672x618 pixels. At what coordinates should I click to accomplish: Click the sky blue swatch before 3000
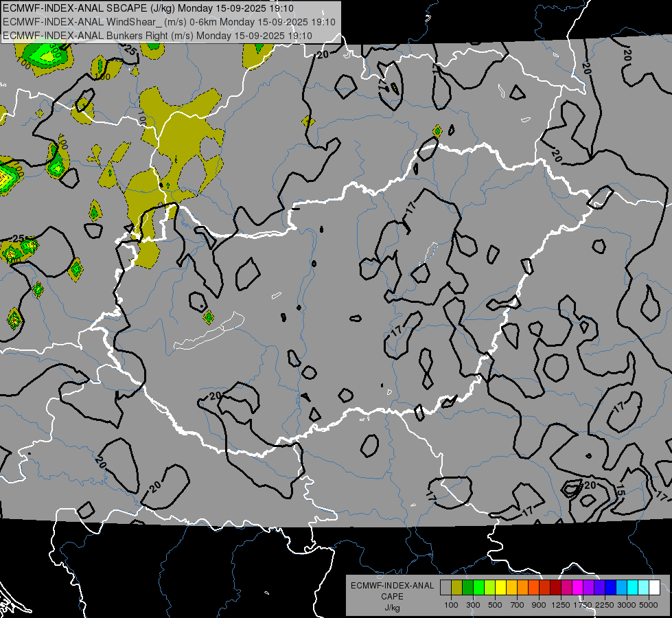622,588
